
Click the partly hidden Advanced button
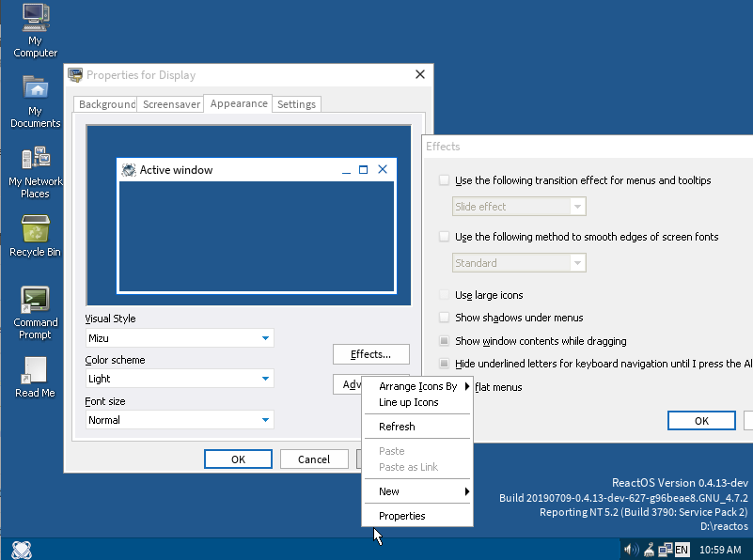click(x=348, y=384)
